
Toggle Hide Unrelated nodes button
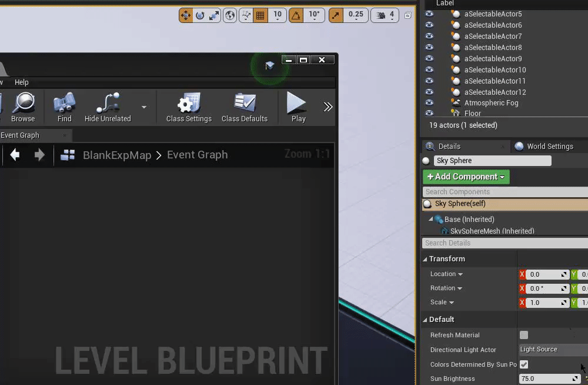click(108, 107)
